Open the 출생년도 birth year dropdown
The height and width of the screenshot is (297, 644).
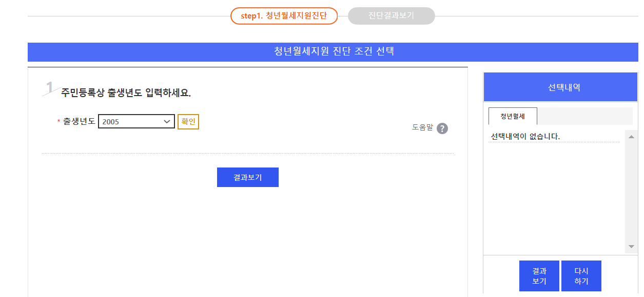[136, 121]
